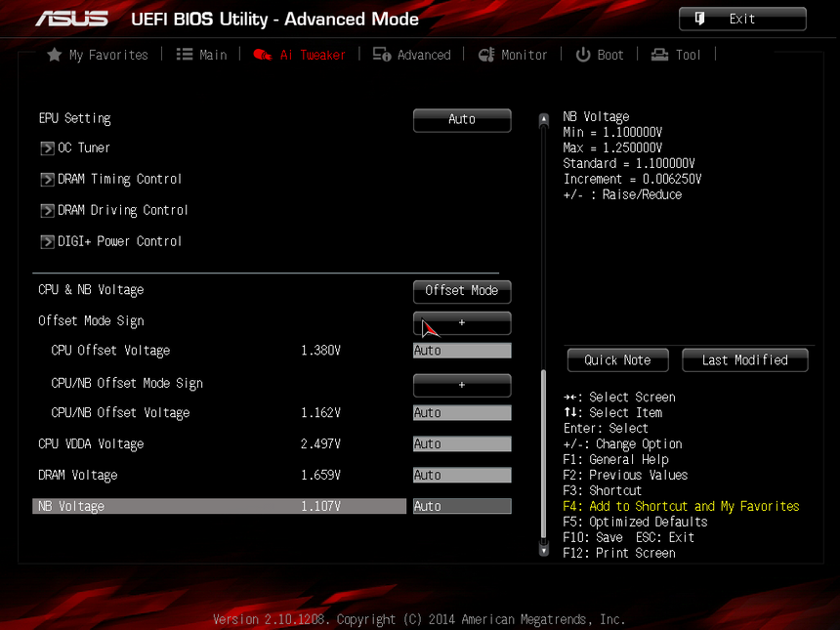Click the Main tab list icon
Viewport: 840px width, 630px height.
[185, 54]
